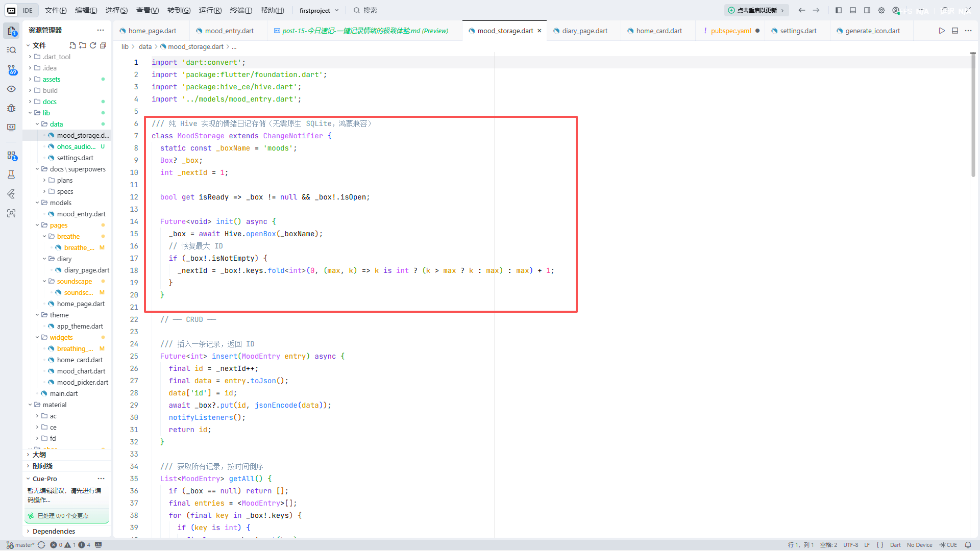Screen dimensions: 980x551
Task: Switch to diary_page.dart tab
Action: (x=584, y=31)
